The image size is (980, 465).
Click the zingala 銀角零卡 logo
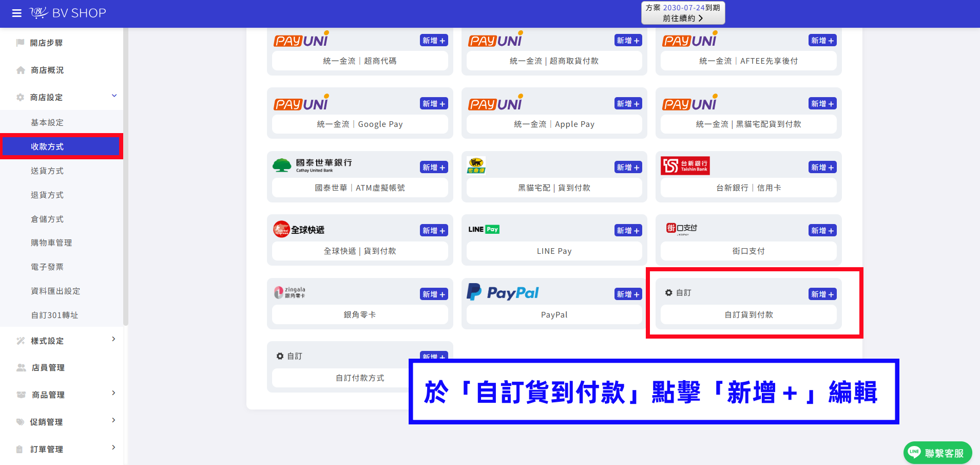coord(290,292)
